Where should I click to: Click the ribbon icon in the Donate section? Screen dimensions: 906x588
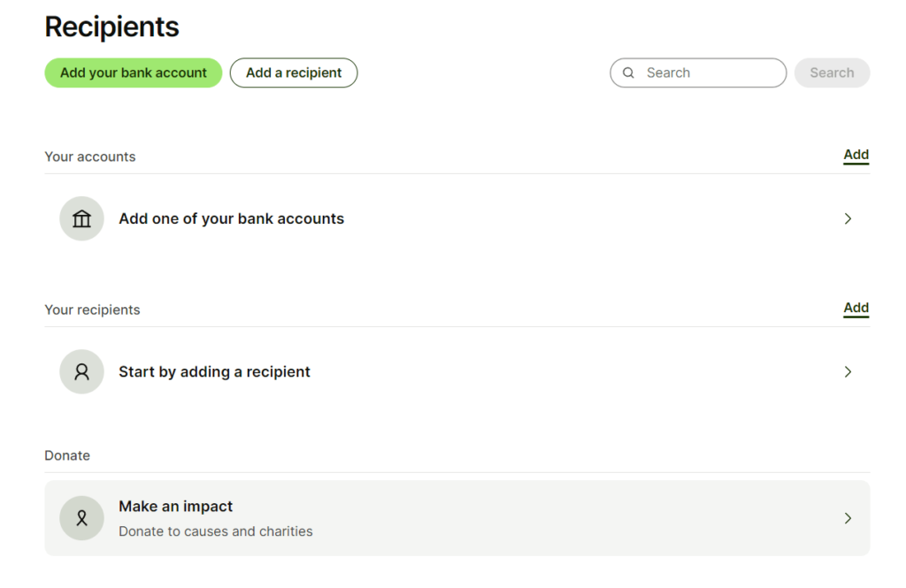pyautogui.click(x=81, y=518)
